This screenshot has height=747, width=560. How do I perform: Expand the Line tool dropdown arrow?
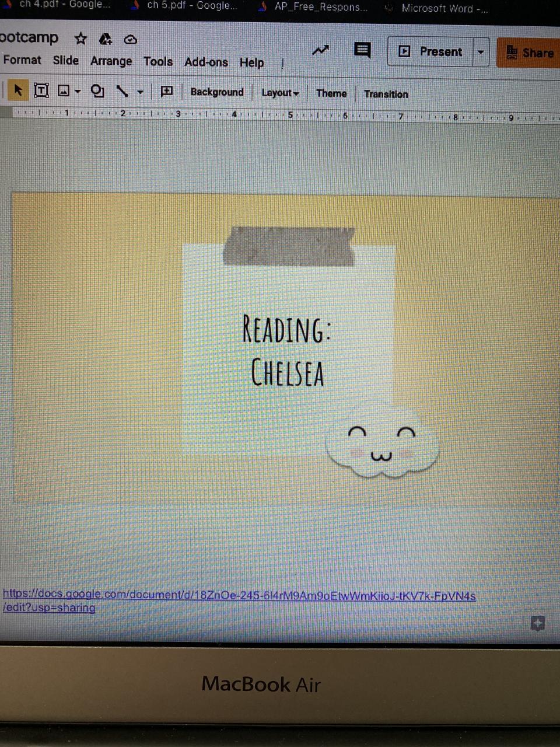click(140, 92)
